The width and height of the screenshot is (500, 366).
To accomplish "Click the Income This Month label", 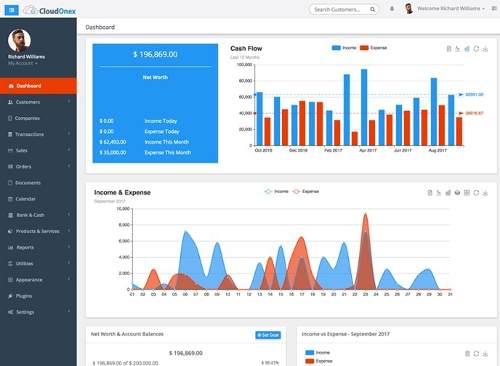I will (167, 142).
